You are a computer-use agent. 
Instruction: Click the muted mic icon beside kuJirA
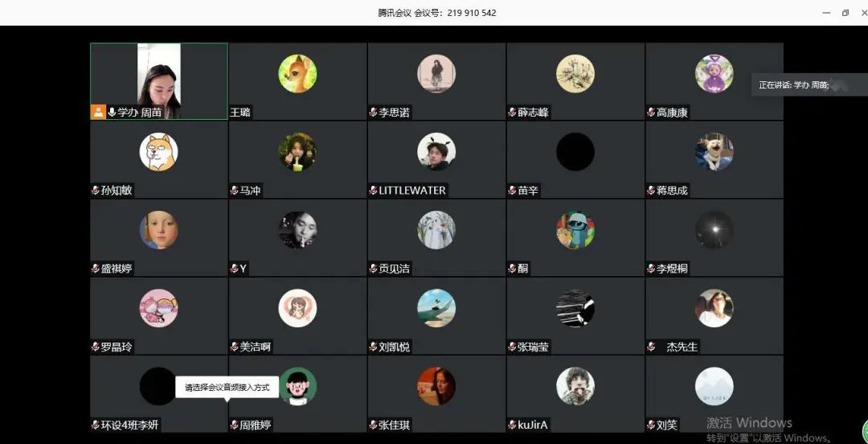[512, 425]
